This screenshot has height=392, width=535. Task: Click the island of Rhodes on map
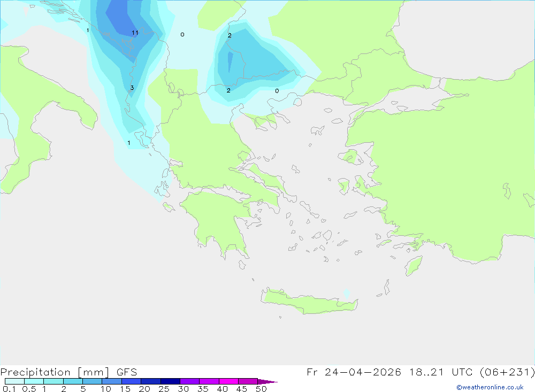pos(414,265)
